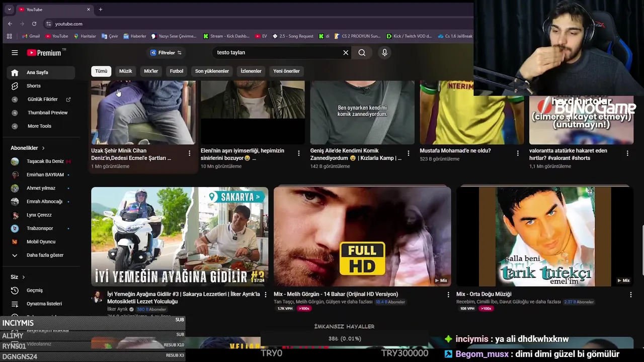
Task: Select the Son yüklenenler filter chip
Action: 212,71
